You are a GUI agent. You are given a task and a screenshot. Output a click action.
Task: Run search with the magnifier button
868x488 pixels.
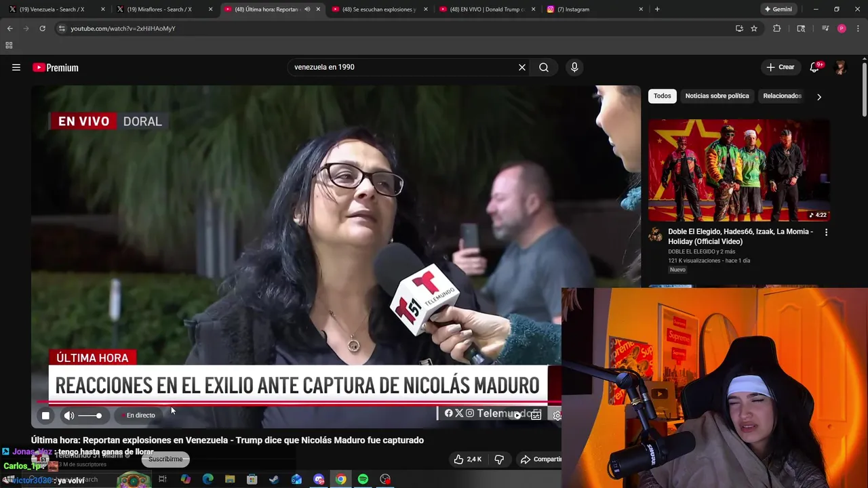[544, 67]
